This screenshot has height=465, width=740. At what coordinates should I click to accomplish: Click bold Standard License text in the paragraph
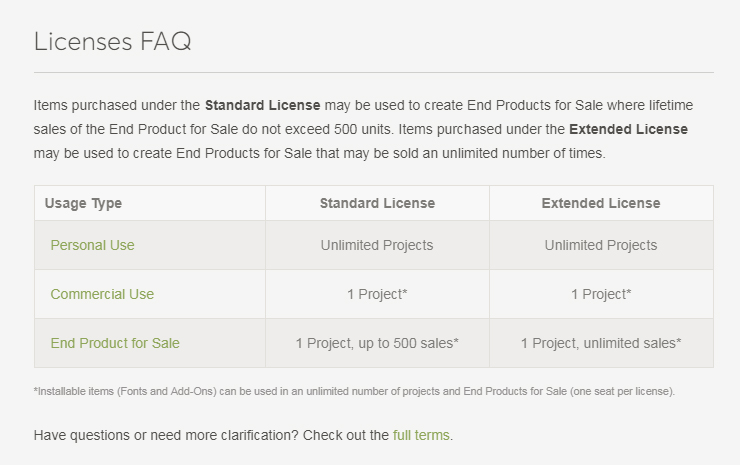pyautogui.click(x=262, y=105)
